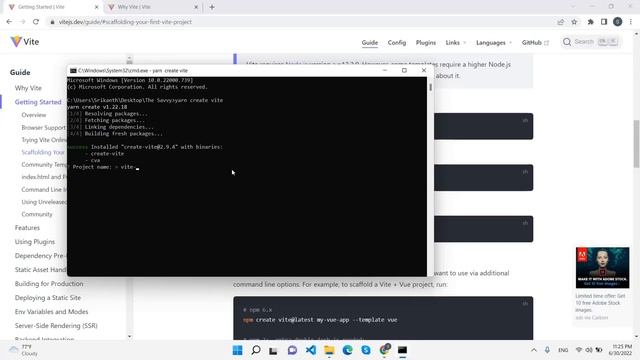Open Using Plugins page in sidebar
640x360 pixels.
(35, 242)
